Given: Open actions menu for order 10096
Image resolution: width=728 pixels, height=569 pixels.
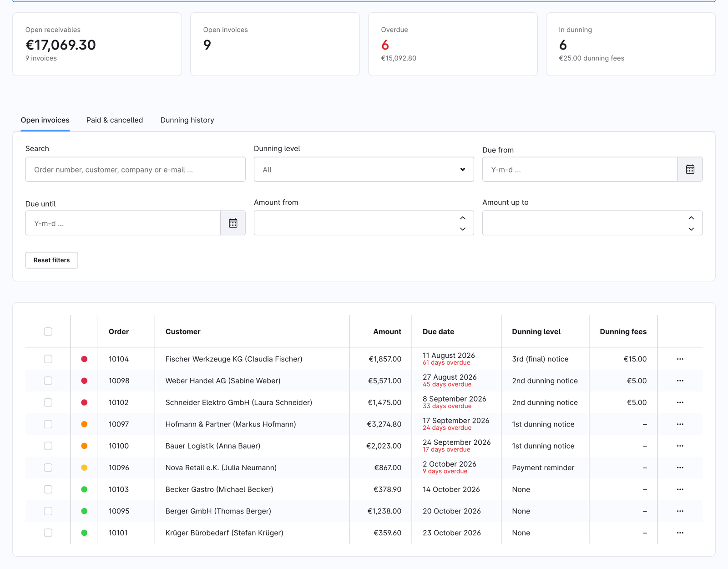Looking at the screenshot, I should [680, 468].
